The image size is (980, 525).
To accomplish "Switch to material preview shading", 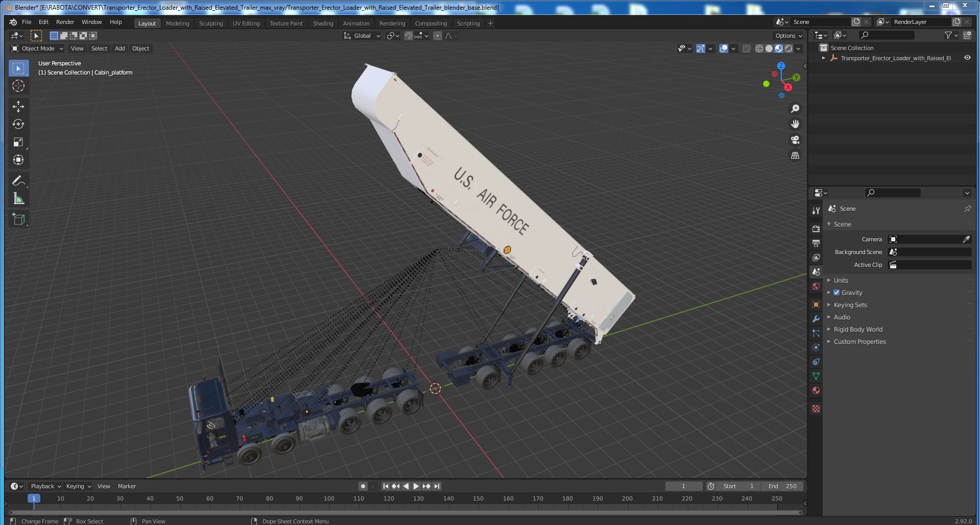I will point(779,48).
